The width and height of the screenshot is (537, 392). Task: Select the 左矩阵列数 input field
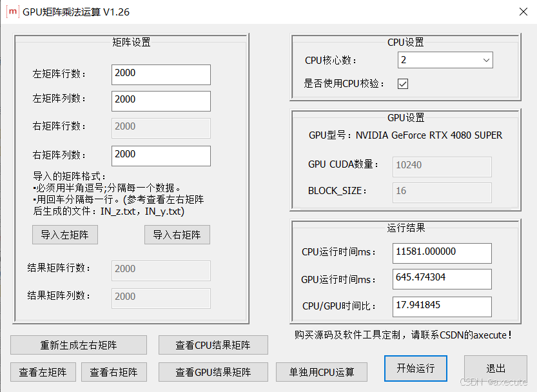pyautogui.click(x=161, y=101)
